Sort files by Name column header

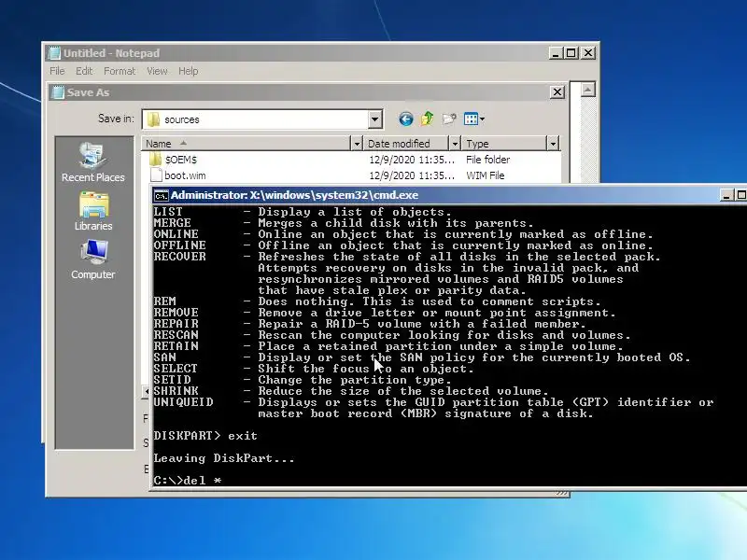[246, 144]
